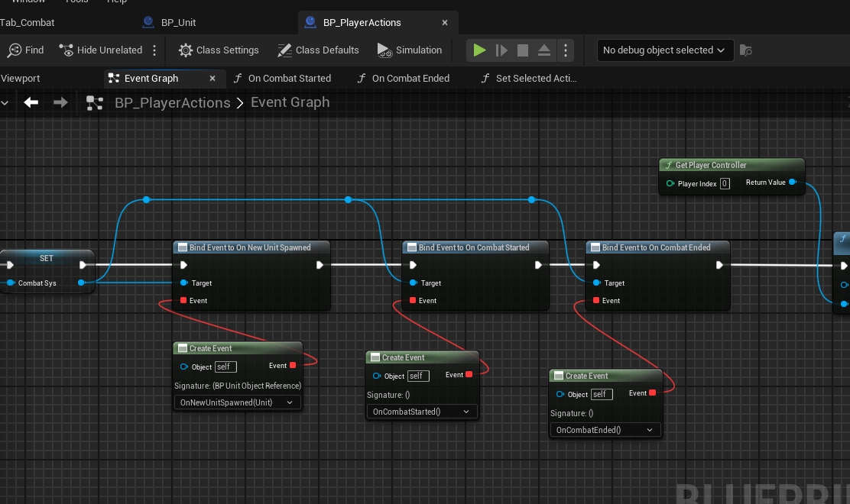This screenshot has height=504, width=850.
Task: Open the Viewport tab
Action: click(x=20, y=79)
